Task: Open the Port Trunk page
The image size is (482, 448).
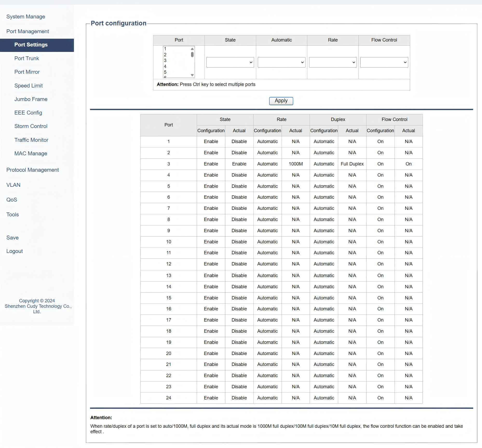Action: (x=27, y=58)
